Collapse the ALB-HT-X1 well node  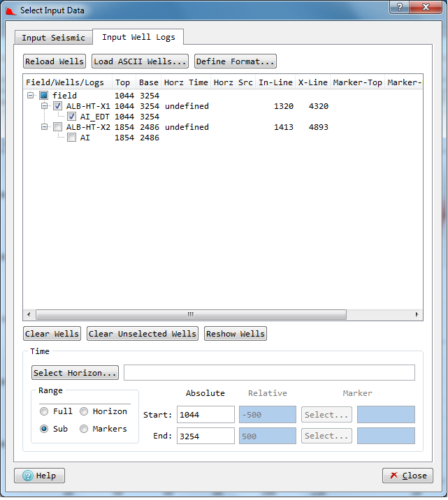[x=44, y=106]
